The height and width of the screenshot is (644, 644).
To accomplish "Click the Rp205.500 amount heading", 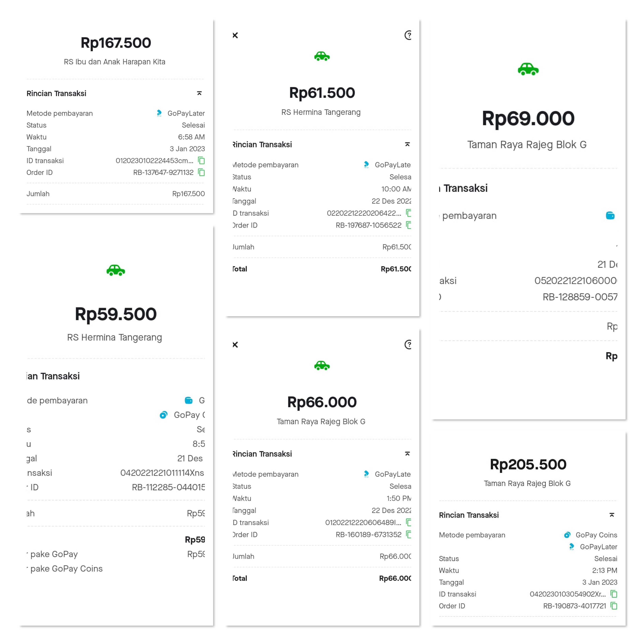I will click(528, 464).
